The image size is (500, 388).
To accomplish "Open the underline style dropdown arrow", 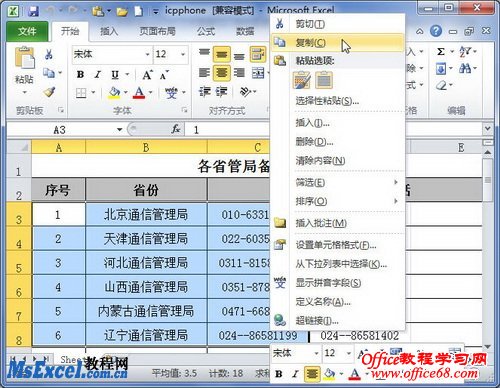I will tap(127, 74).
